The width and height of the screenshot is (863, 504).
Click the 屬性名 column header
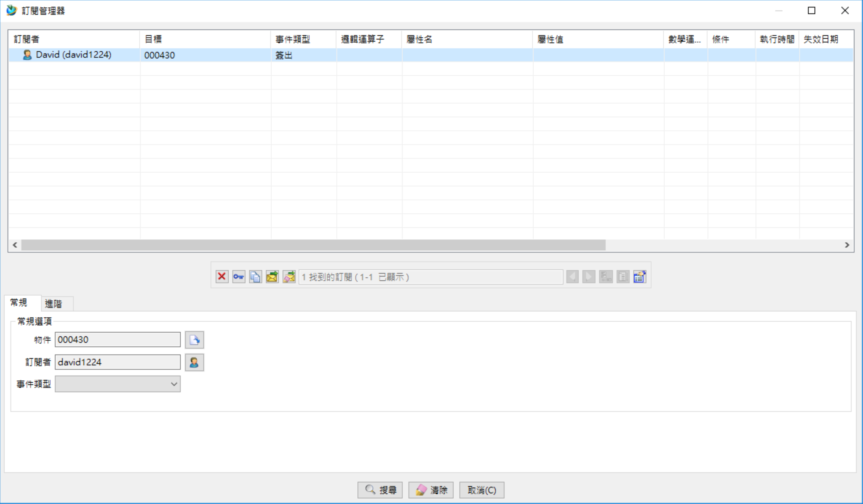coord(467,39)
